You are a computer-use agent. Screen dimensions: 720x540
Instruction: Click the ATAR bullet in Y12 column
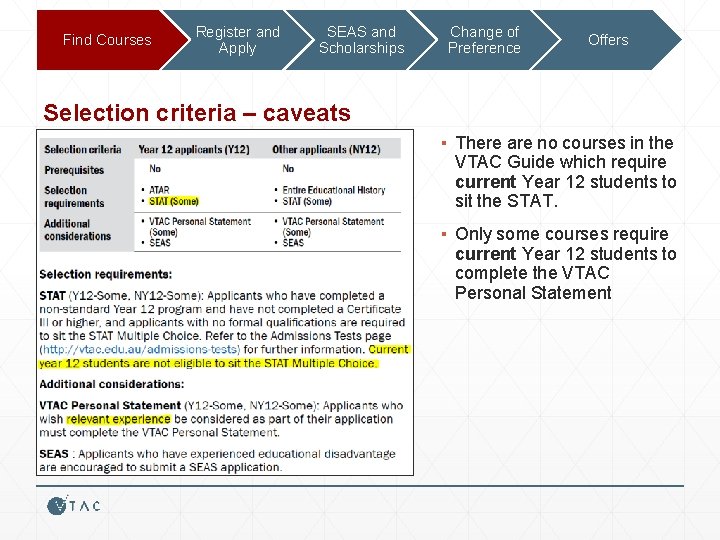click(159, 190)
